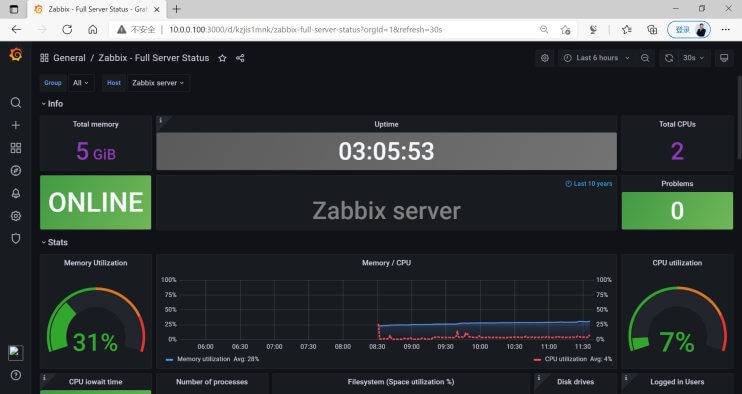The width and height of the screenshot is (742, 394).
Task: Refresh the dashboard now
Action: (669, 58)
